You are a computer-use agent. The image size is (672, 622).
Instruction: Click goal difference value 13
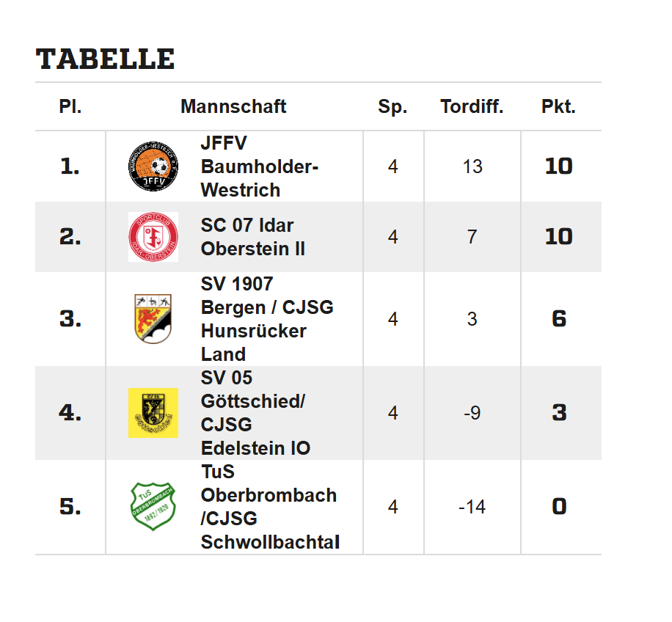coord(472,167)
